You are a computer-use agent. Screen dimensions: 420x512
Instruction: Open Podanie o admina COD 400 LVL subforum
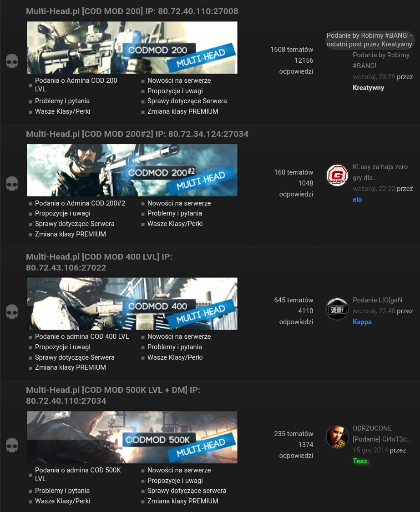point(82,336)
